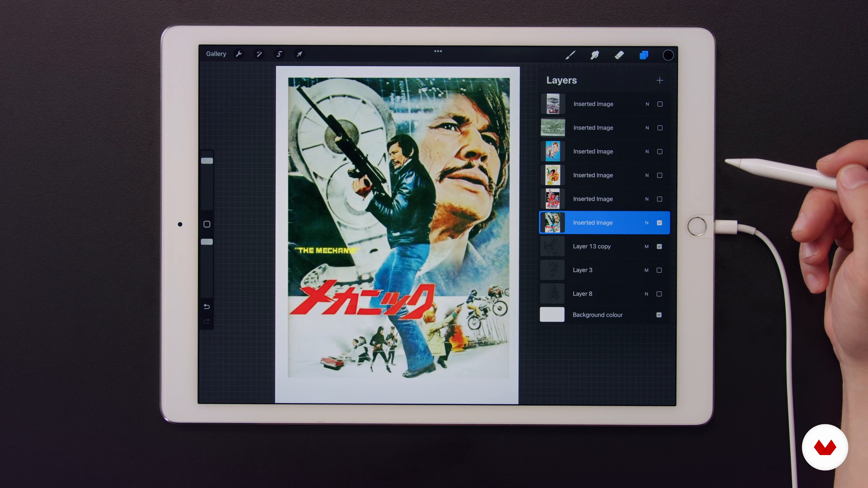The width and height of the screenshot is (868, 488).
Task: Show Layer 3 via its checkbox
Action: 659,270
